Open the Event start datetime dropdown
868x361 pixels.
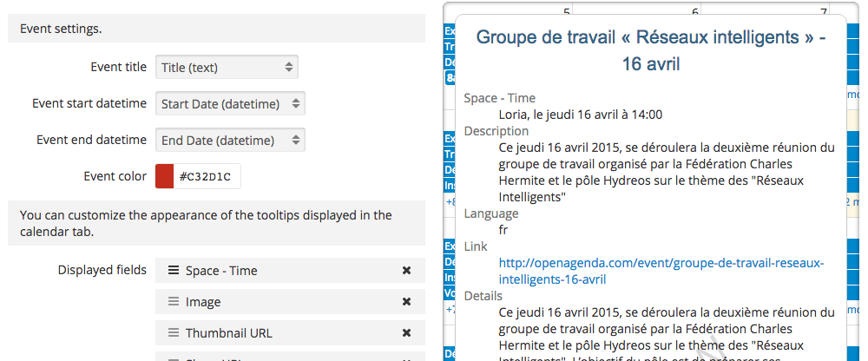[230, 104]
